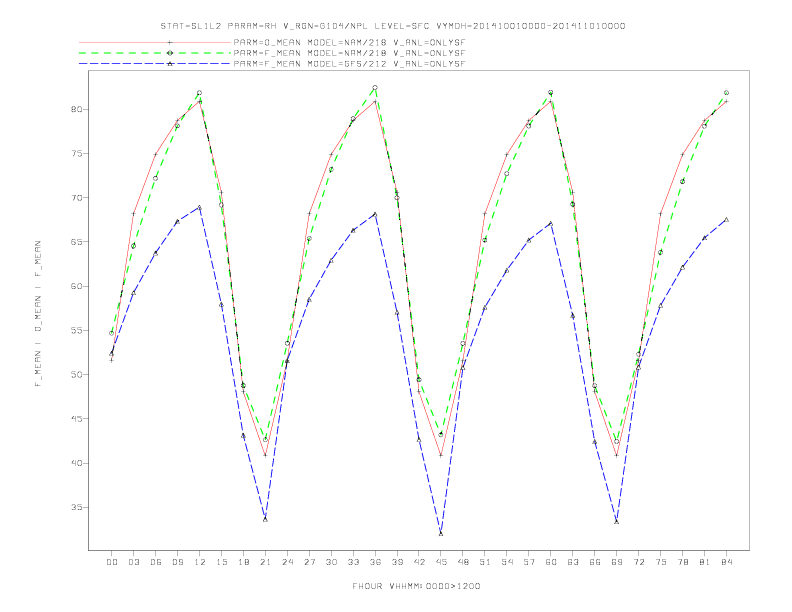
Task: Click x-axis forecast hour 00
Action: click(x=112, y=562)
